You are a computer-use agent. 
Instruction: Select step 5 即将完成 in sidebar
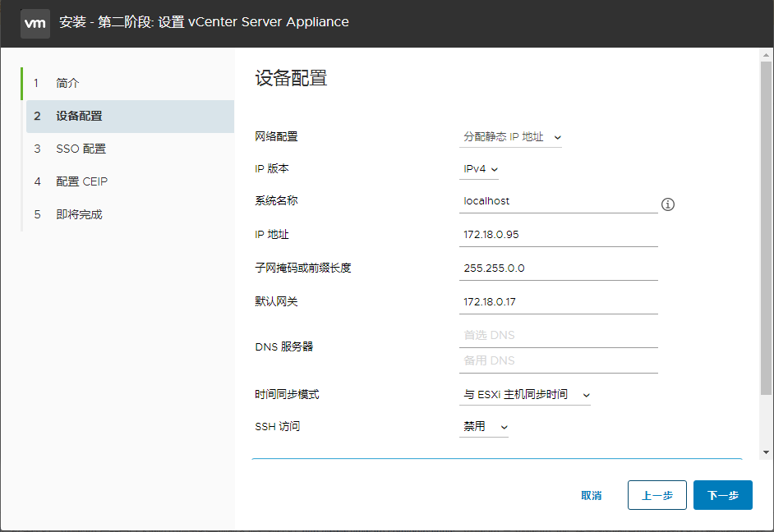click(128, 214)
